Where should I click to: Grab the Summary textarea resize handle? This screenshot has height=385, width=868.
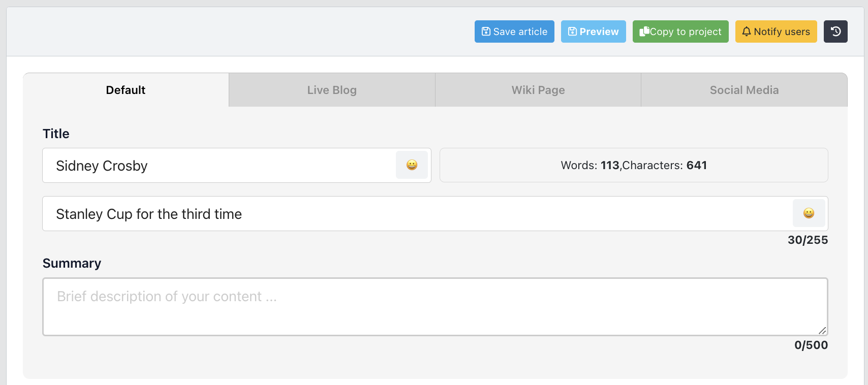click(x=822, y=330)
